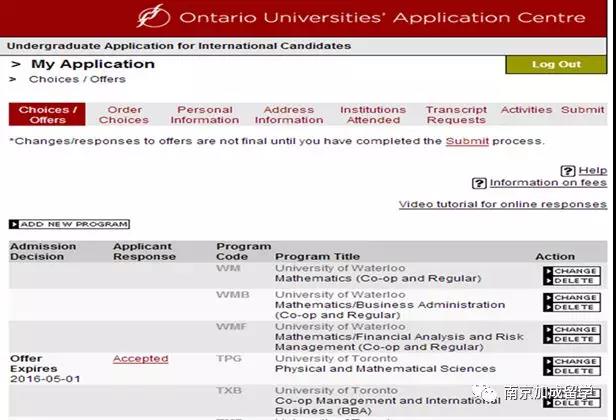Open the Transcript Requests tab
Viewport: 616px width, 420px height.
(456, 115)
